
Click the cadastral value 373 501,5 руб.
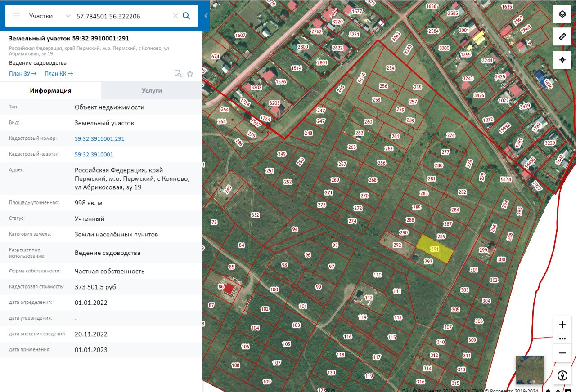click(96, 287)
